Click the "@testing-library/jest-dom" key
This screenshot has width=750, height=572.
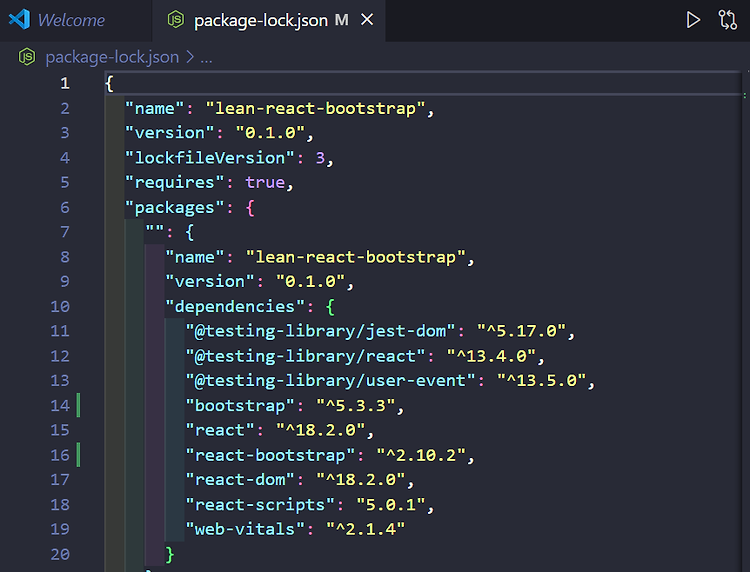click(320, 331)
